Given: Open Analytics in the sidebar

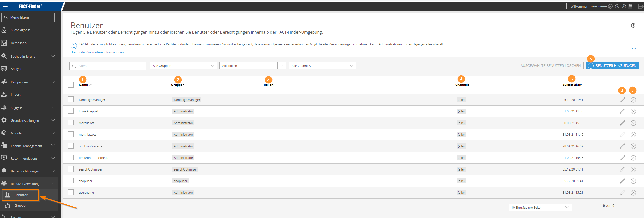Looking at the screenshot, I should (x=17, y=69).
